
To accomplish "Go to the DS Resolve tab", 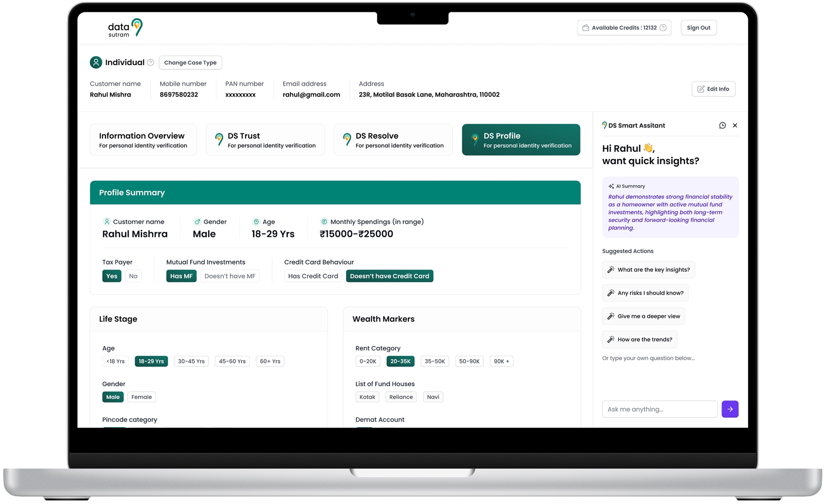I will point(393,140).
